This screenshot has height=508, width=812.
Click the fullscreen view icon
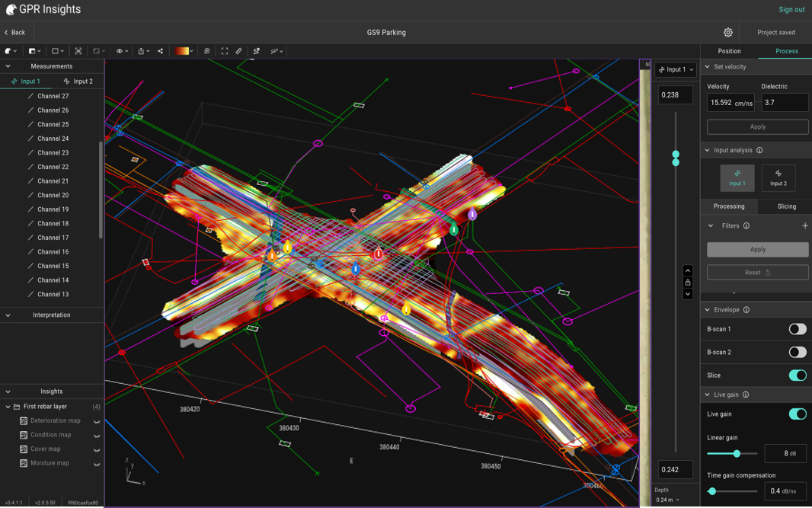[x=224, y=51]
